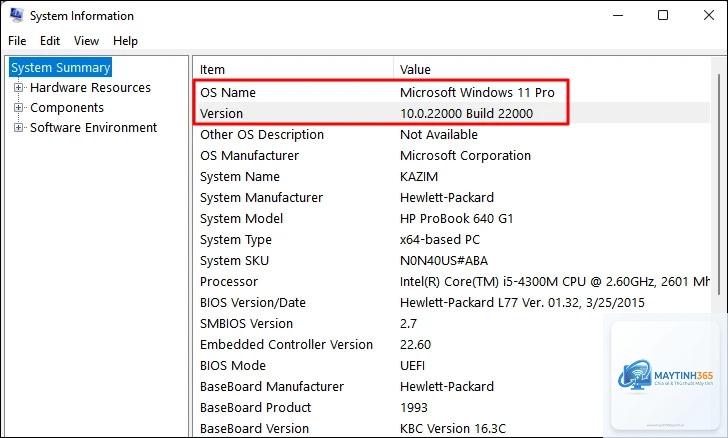Select the BaseBoard Manufacturer row
Screen dimensions: 728x438
[x=452, y=386]
